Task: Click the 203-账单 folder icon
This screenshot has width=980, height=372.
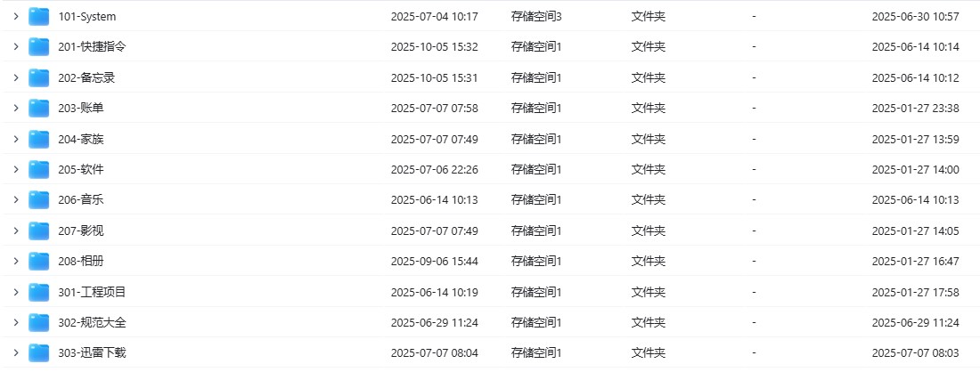Action: (x=38, y=109)
